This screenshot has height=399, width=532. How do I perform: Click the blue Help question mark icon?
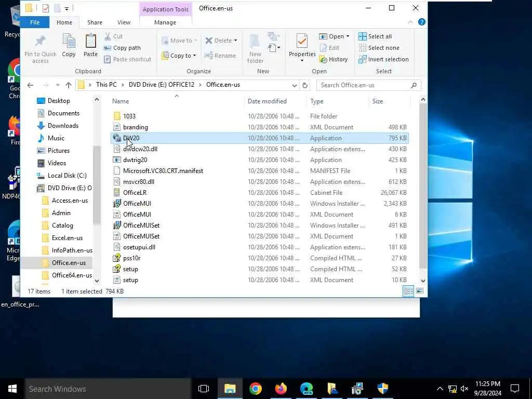click(x=422, y=22)
